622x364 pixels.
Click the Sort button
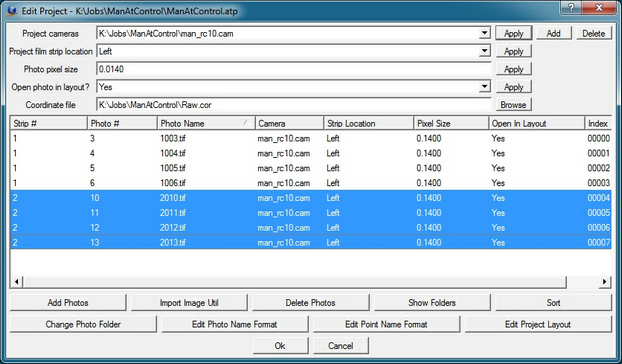553,303
